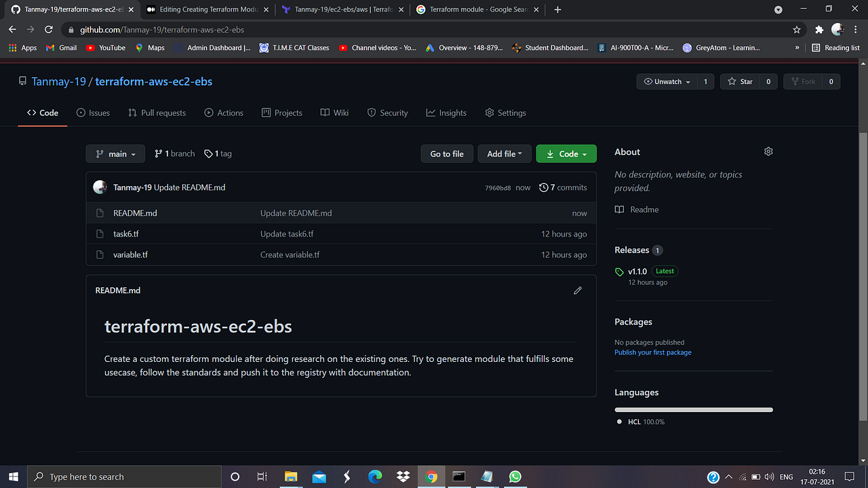Open the main branch dropdown
The image size is (868, 488).
point(115,154)
